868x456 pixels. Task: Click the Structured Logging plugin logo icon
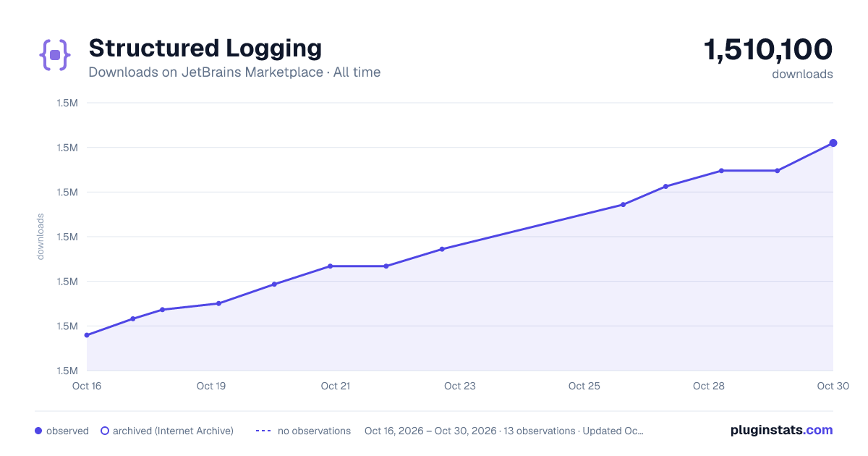tap(55, 55)
